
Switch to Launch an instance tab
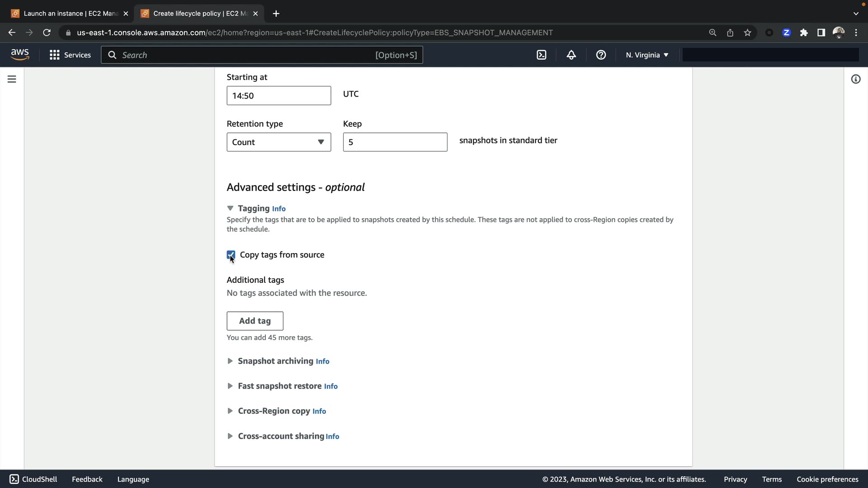pos(68,14)
